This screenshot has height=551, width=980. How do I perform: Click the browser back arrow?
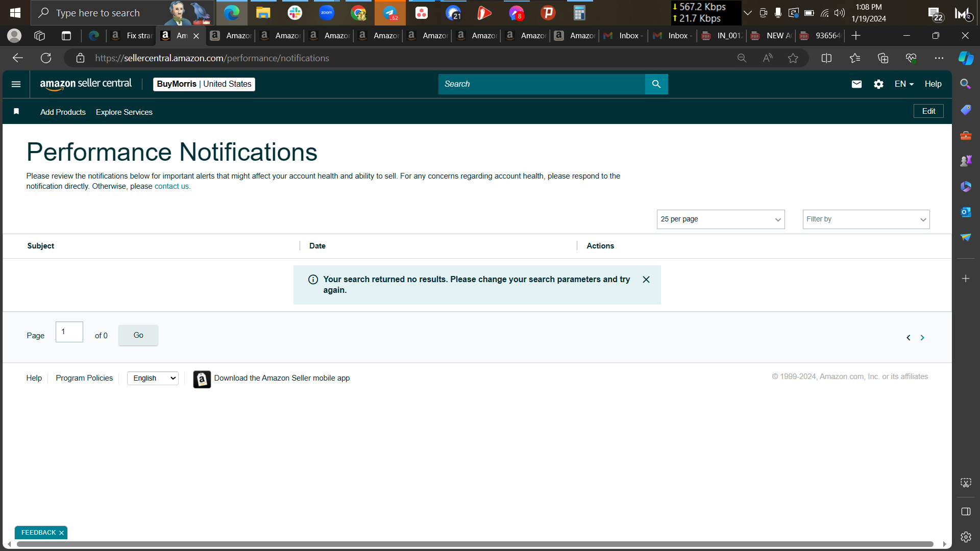pyautogui.click(x=18, y=58)
